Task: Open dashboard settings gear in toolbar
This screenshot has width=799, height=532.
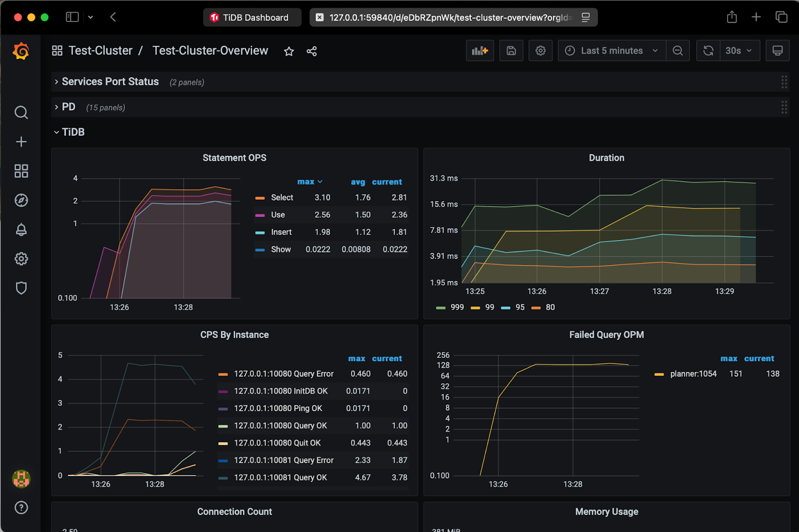Action: (x=540, y=50)
